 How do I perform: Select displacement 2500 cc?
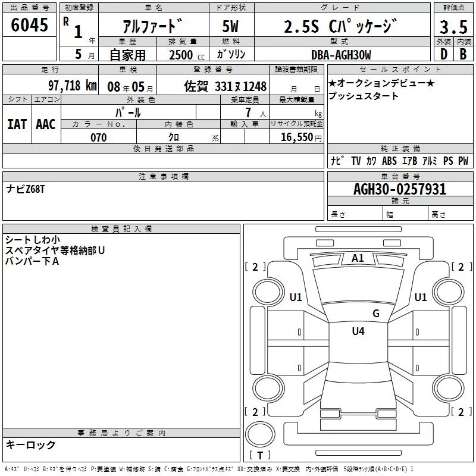click(x=187, y=55)
